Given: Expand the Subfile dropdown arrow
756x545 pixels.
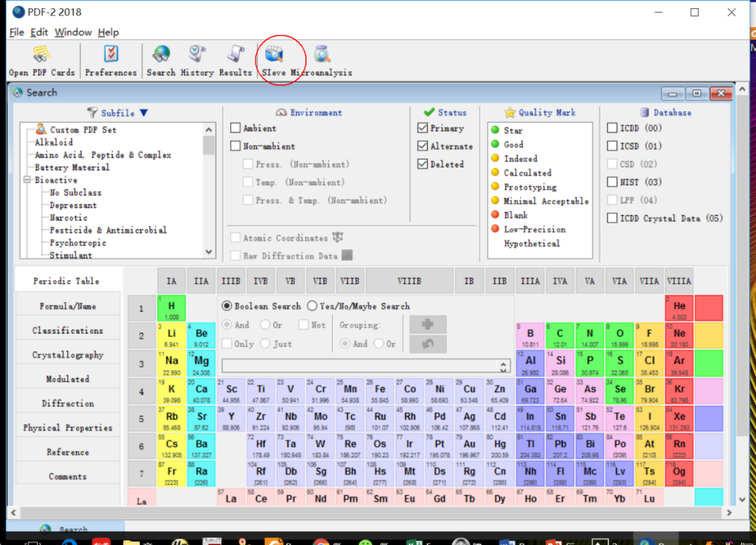Looking at the screenshot, I should 143,113.
